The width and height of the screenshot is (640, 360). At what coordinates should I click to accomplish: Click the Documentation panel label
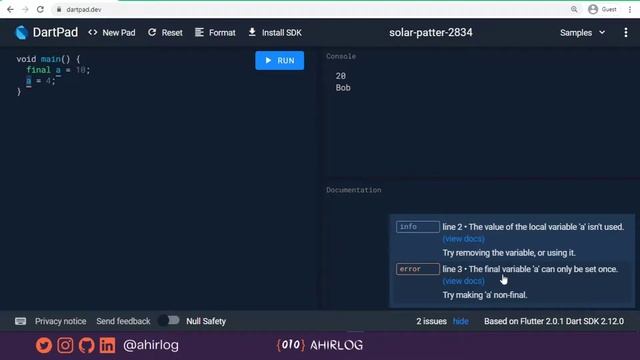(x=353, y=190)
